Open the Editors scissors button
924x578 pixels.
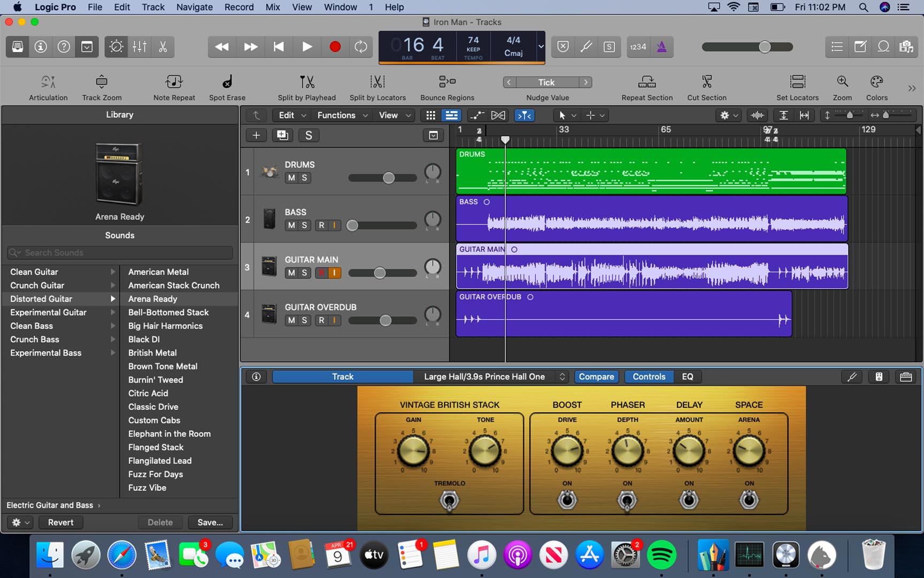click(x=163, y=47)
